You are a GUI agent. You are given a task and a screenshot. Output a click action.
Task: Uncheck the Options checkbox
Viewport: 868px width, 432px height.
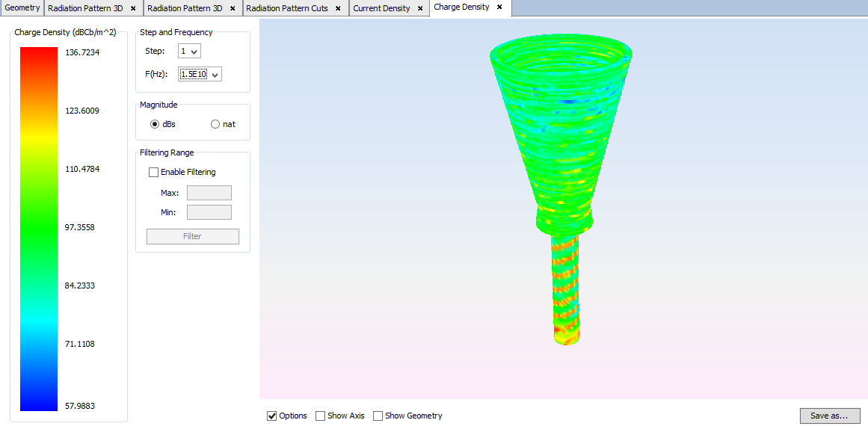[x=271, y=416]
